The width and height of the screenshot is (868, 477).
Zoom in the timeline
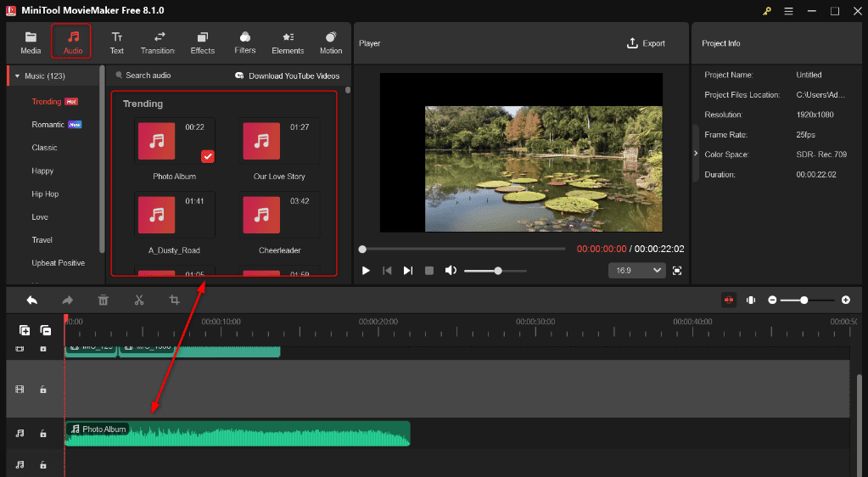click(846, 300)
